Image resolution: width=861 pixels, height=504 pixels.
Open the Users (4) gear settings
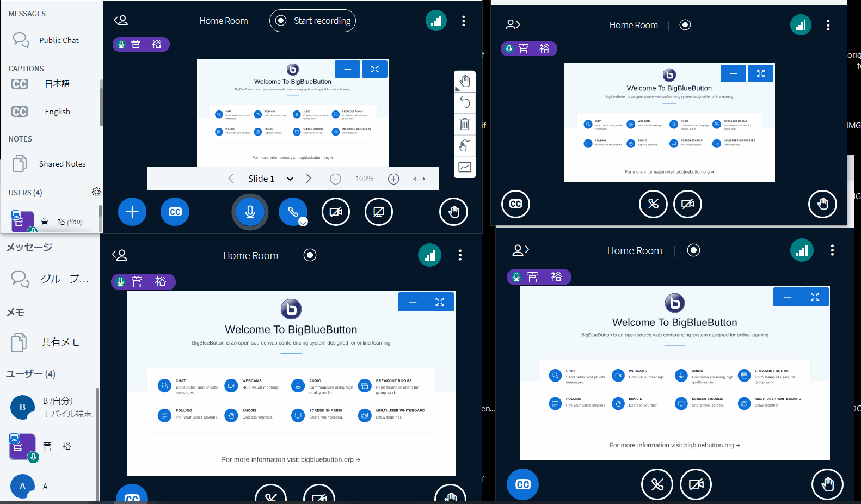point(96,192)
